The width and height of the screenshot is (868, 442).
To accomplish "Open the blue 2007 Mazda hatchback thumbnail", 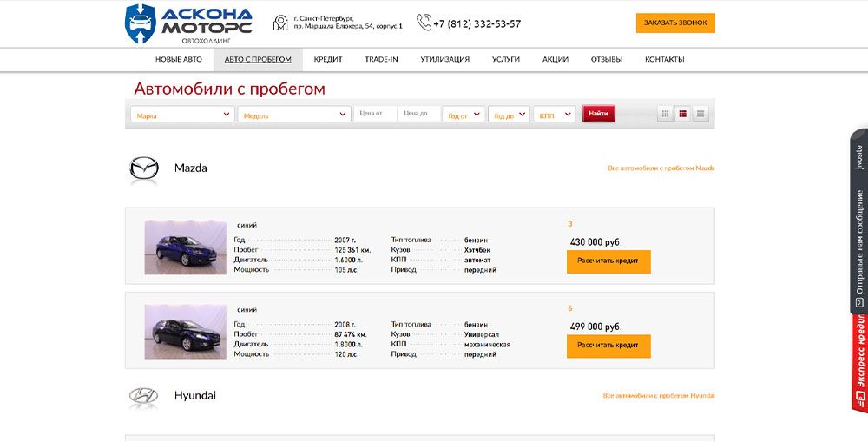I will (185, 247).
